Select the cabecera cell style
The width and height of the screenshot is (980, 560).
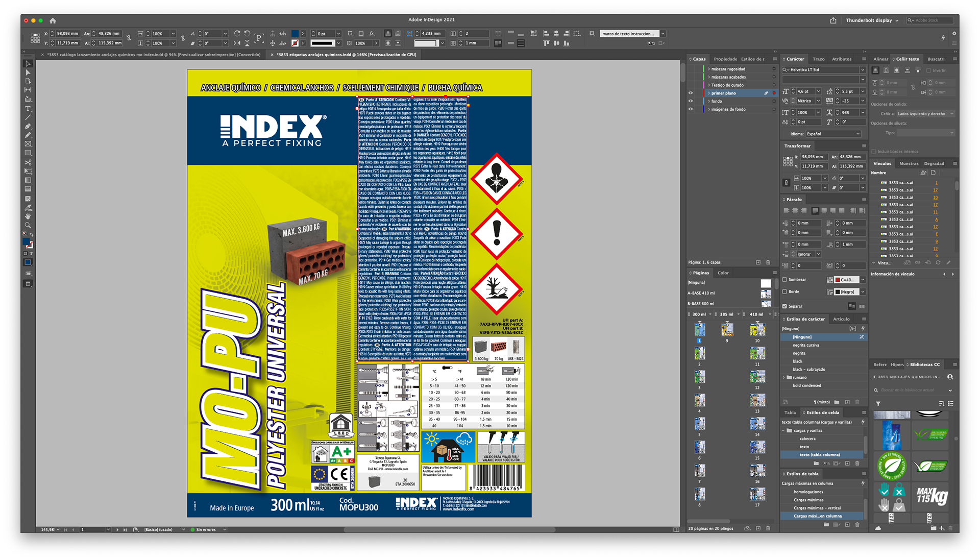coord(807,439)
